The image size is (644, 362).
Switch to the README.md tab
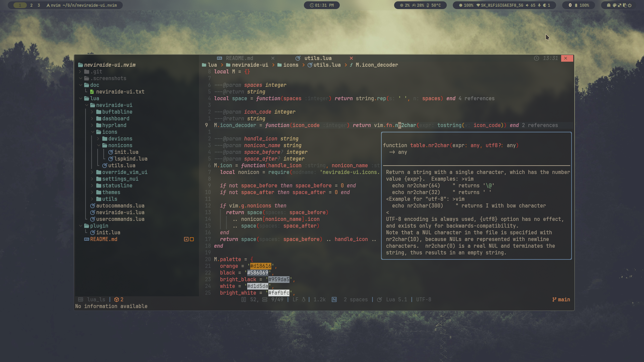(x=239, y=58)
